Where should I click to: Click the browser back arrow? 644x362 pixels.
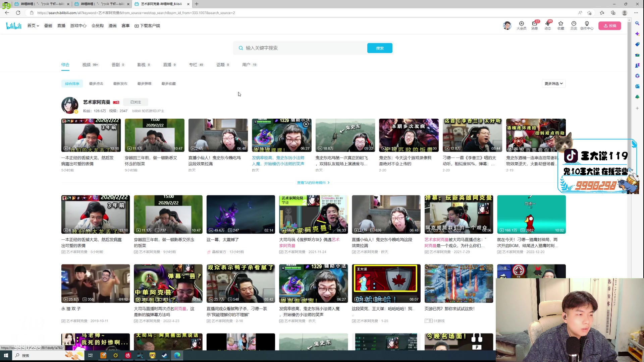pos(7,13)
